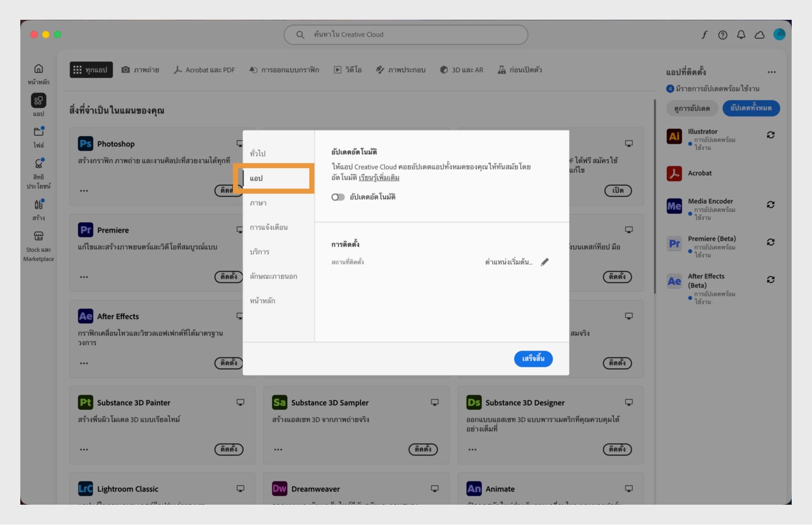812x525 pixels.
Task: Click Install on the Substance 3D Designer card
Action: [617, 449]
